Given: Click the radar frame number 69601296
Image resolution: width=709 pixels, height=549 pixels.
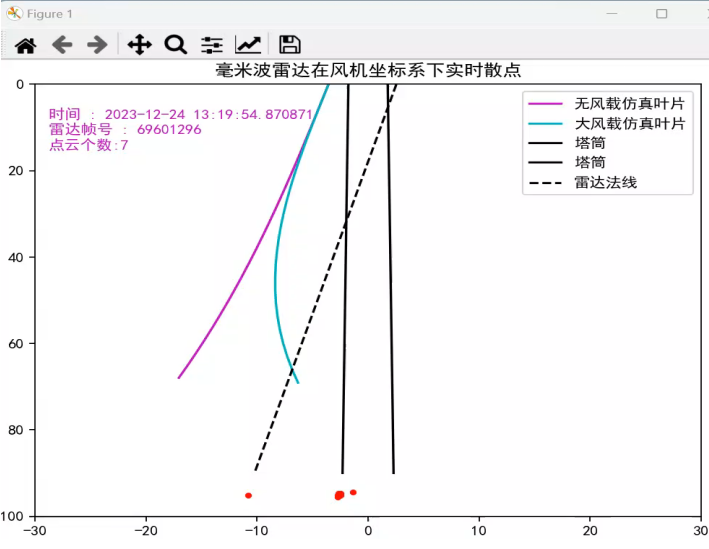Looking at the screenshot, I should click(169, 129).
